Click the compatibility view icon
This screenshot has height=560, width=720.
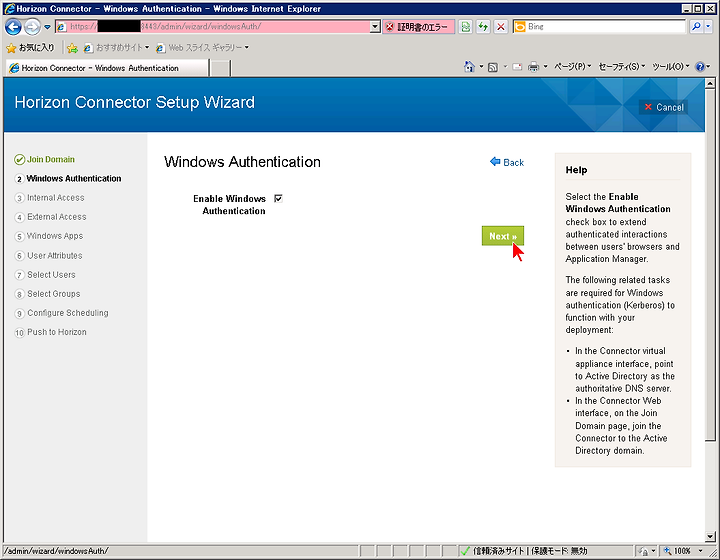coord(465,27)
